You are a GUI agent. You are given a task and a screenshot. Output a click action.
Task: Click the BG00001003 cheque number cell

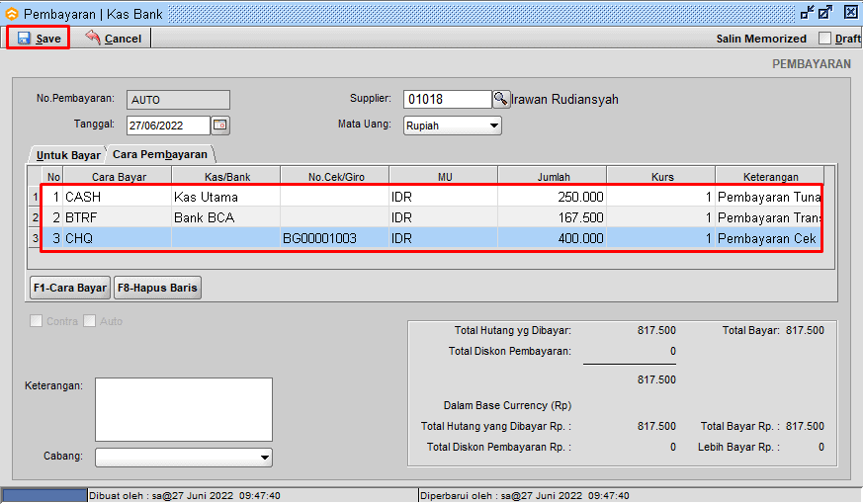click(x=335, y=238)
